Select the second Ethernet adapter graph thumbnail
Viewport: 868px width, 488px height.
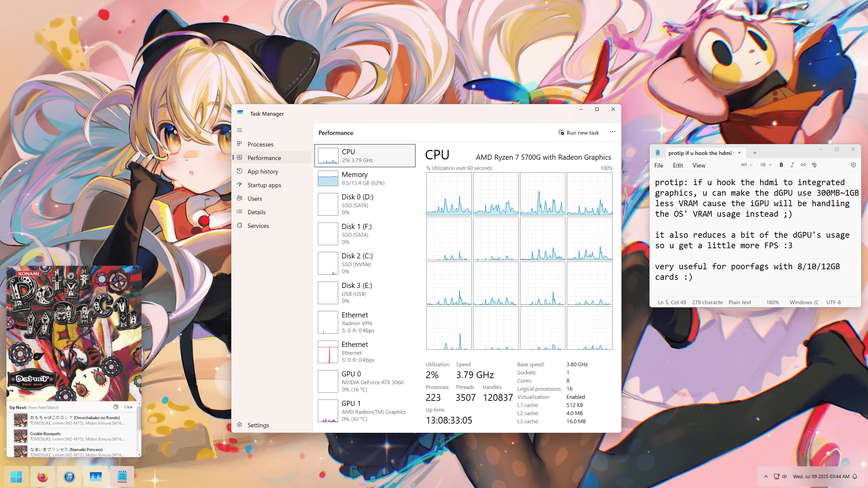328,352
